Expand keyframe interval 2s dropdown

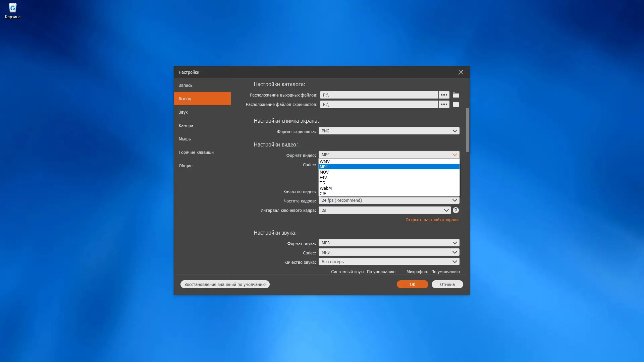pos(384,210)
